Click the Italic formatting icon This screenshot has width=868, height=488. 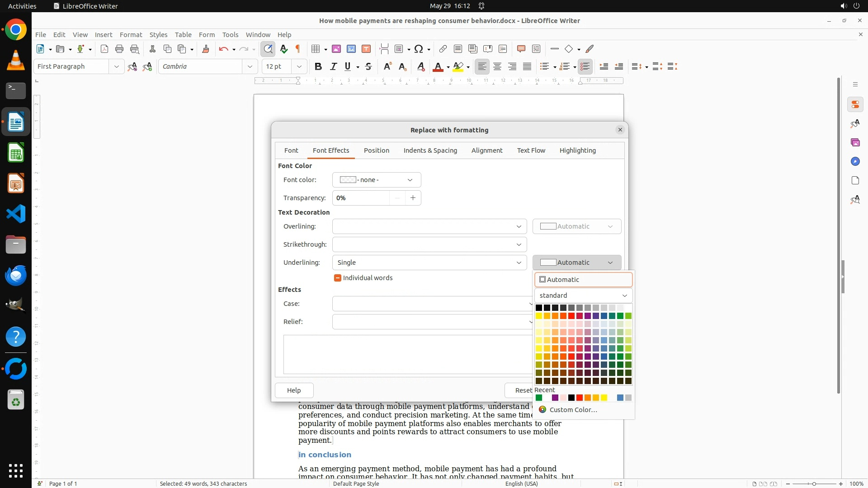tap(333, 66)
